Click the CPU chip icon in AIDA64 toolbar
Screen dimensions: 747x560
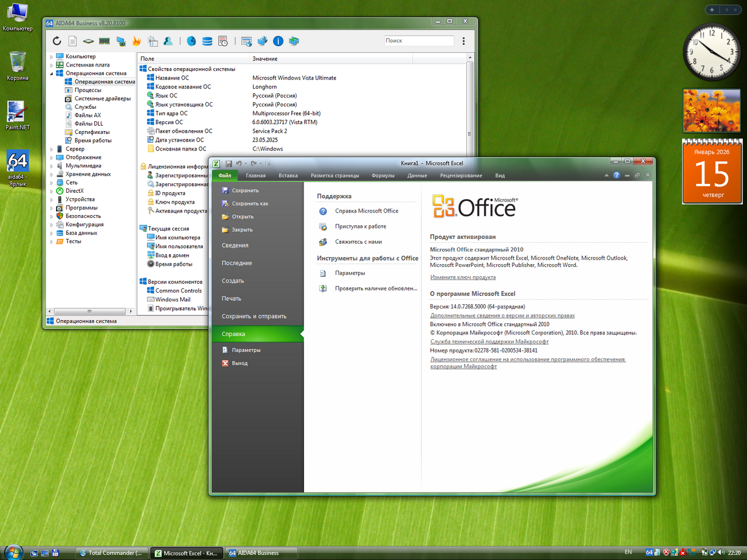click(x=88, y=41)
